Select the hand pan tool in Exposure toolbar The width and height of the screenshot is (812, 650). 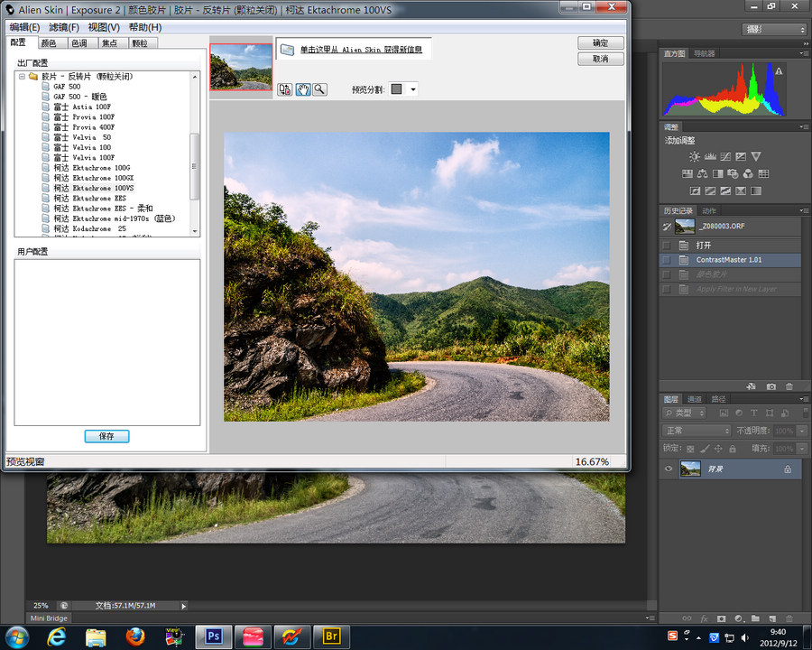[x=303, y=89]
